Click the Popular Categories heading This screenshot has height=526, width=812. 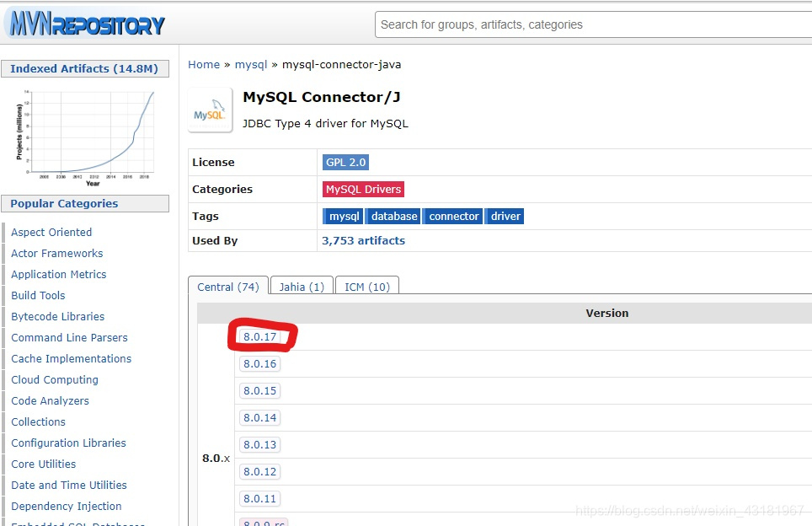84,204
